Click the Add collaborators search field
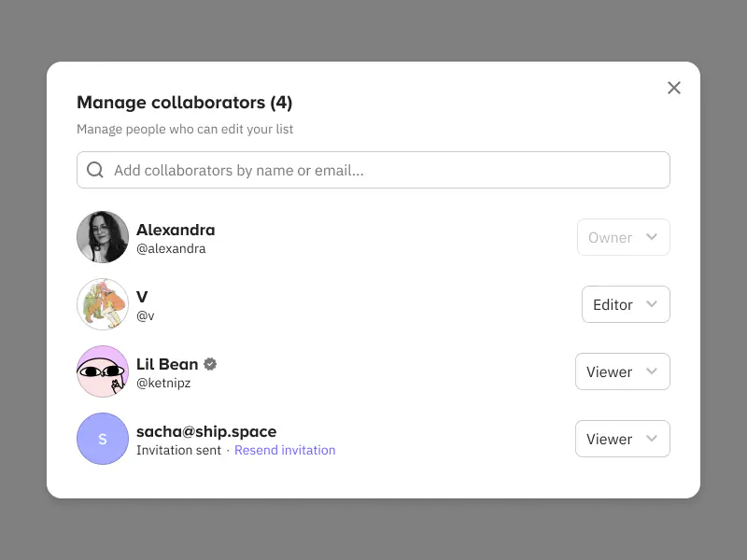This screenshot has height=560, width=747. pyautogui.click(x=373, y=170)
